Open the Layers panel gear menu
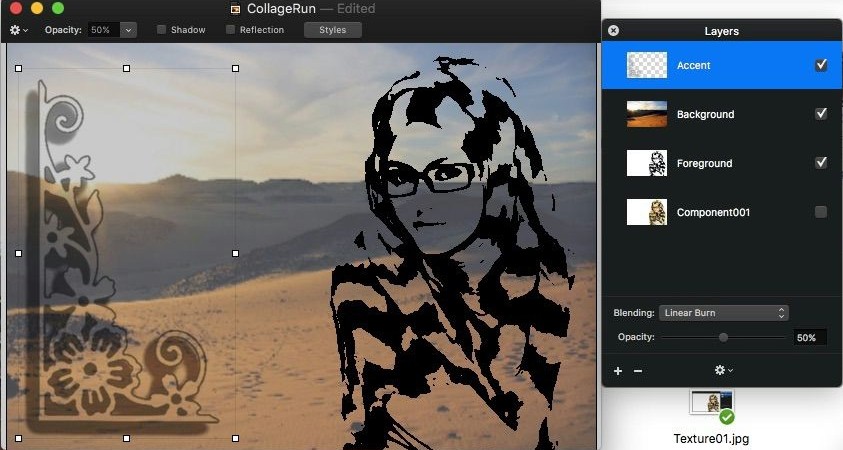The image size is (843, 450). (x=724, y=370)
